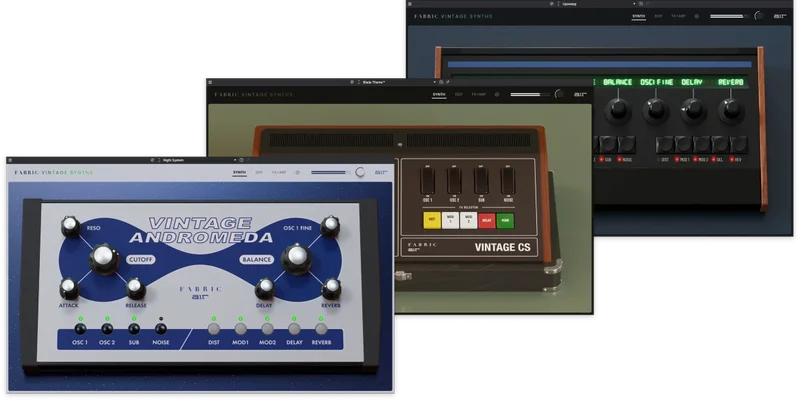Step presets with arrows in top dark window
Image resolution: width=800 pixels, height=401 pixels.
tap(559, 4)
